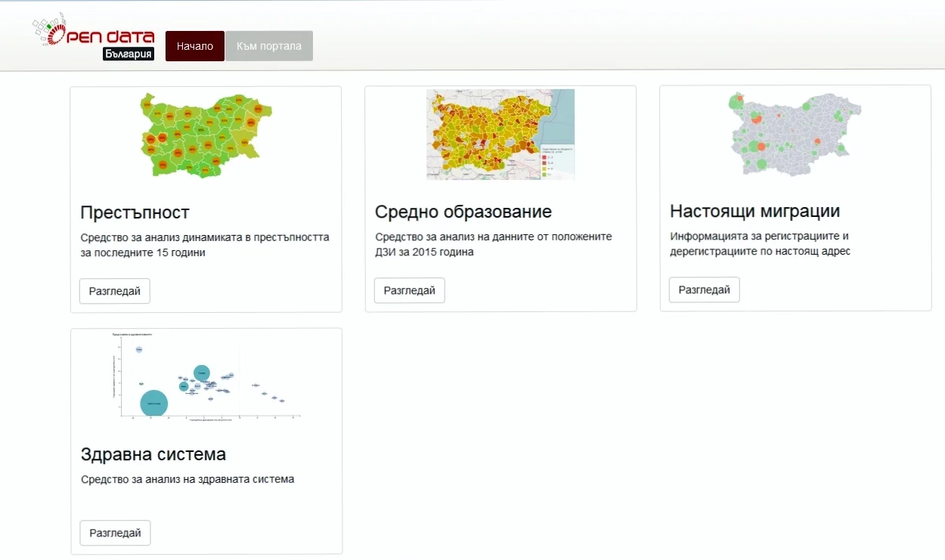Viewport: 945px width, 560px height.
Task: Click the largest teal bubble in health chart
Action: (x=153, y=403)
